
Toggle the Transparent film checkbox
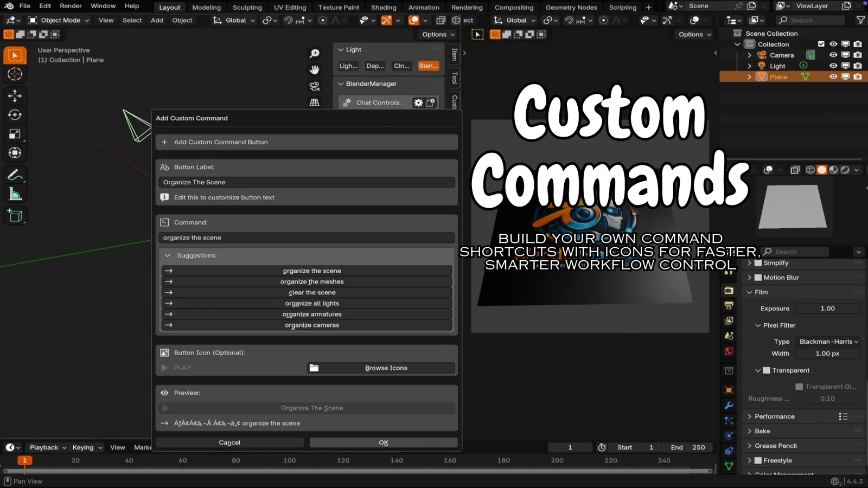click(x=767, y=370)
